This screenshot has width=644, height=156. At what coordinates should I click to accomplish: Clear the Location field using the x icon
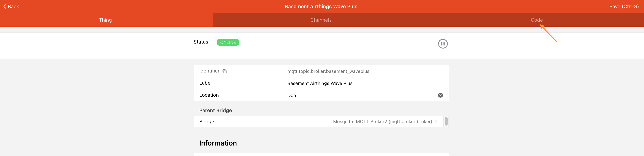[440, 95]
